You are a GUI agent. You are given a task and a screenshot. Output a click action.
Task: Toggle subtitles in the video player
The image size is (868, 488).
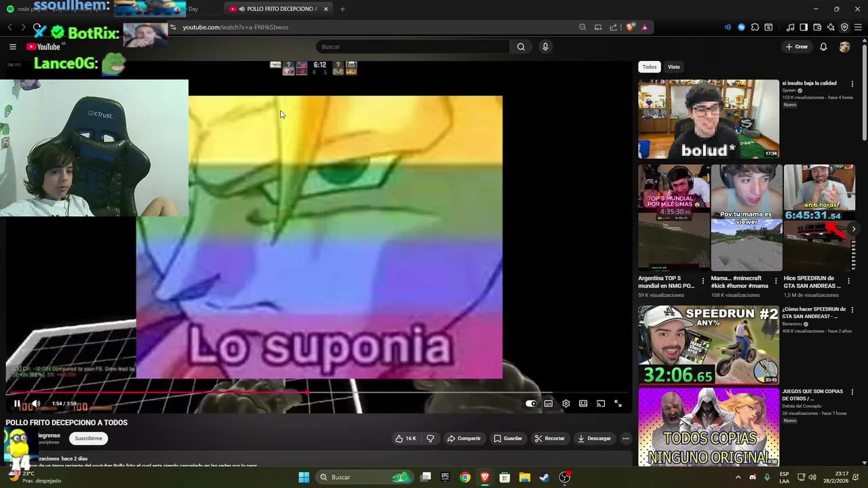548,403
